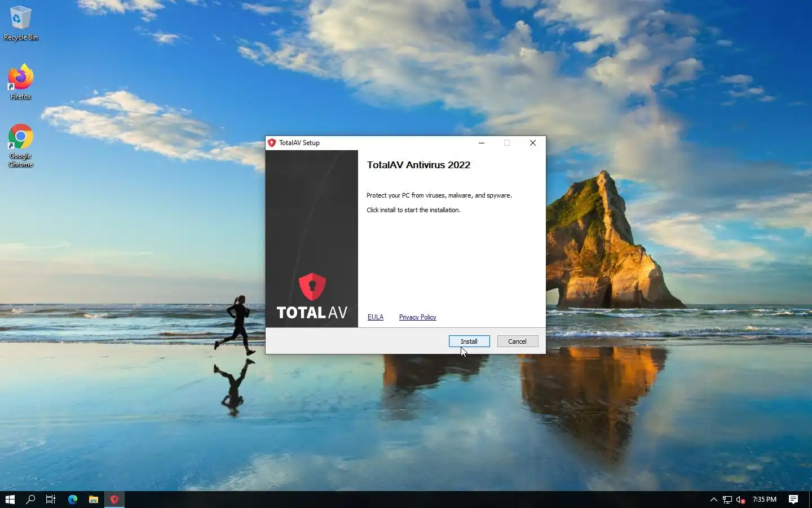This screenshot has height=508, width=812.
Task: Click the 'Protect your PC from viruses' text
Action: (x=439, y=195)
